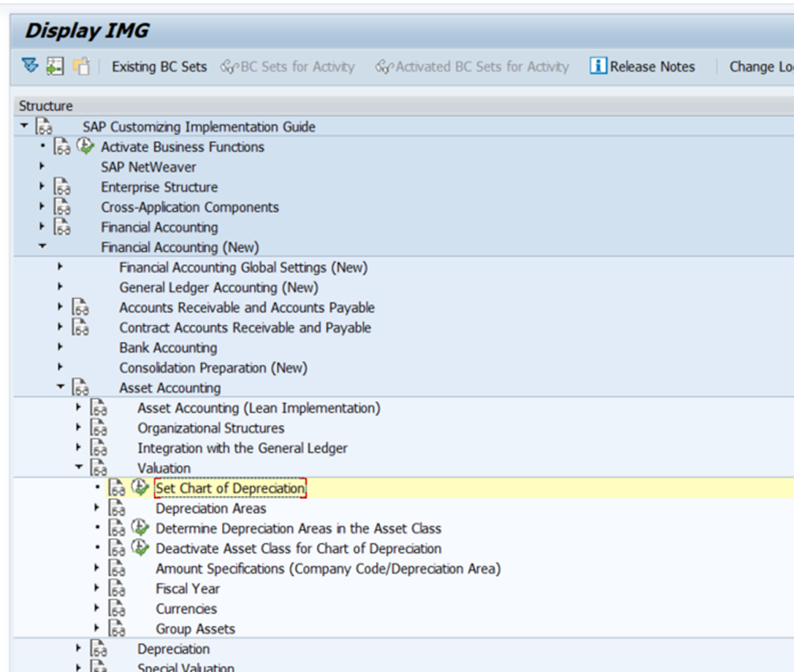Open documentation icon for Determine Depreciation Areas in Asset Class
This screenshot has height=672, width=794.
(116, 528)
